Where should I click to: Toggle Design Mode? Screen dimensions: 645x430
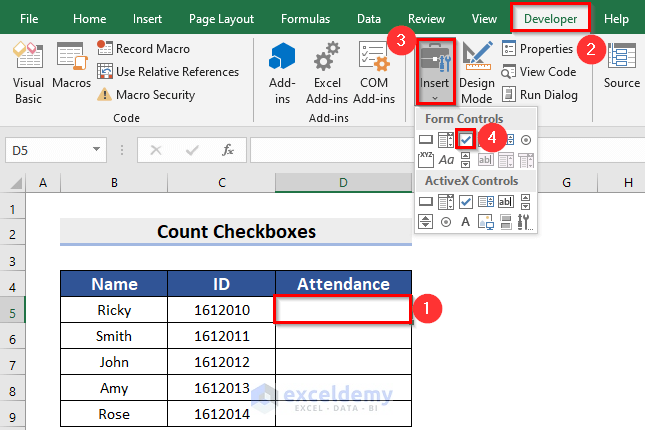coord(476,73)
